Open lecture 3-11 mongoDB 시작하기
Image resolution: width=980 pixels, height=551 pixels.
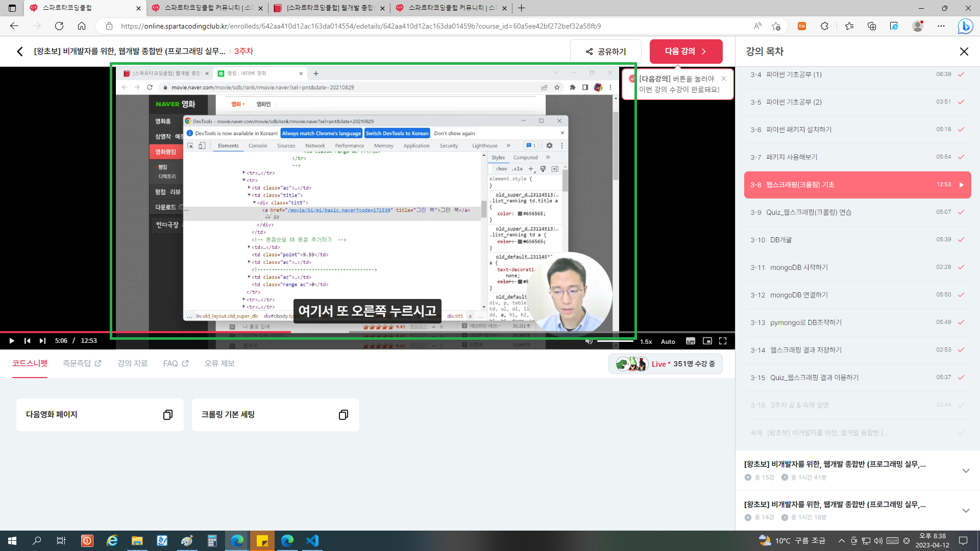(857, 267)
